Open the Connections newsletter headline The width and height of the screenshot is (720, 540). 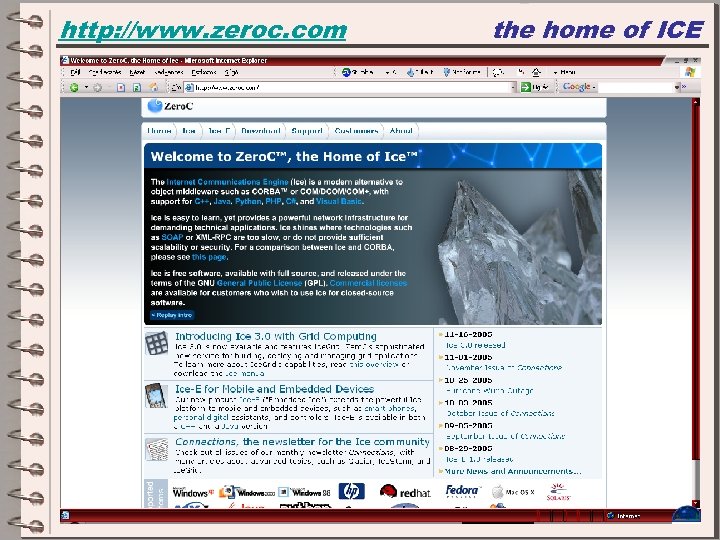coord(302,442)
